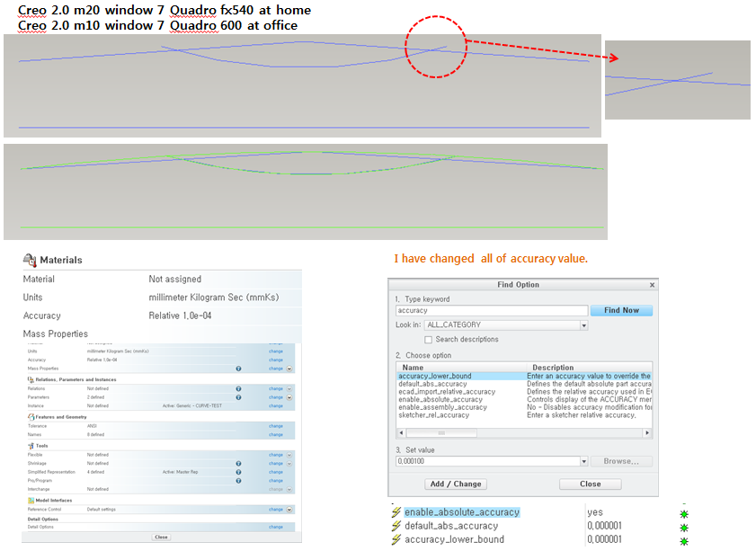
Task: Select sketcher_rel_accuracy option
Action: [x=433, y=415]
